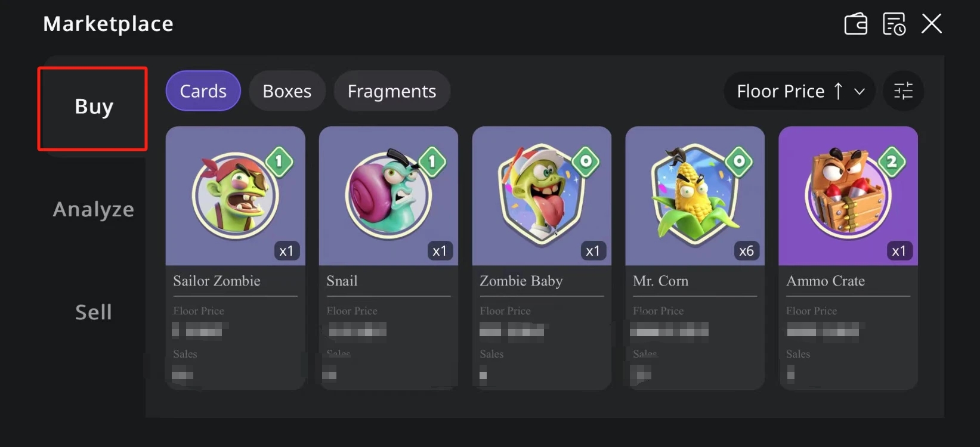Switch to the Fragments tab
Viewport: 980px width, 447px height.
(x=392, y=91)
